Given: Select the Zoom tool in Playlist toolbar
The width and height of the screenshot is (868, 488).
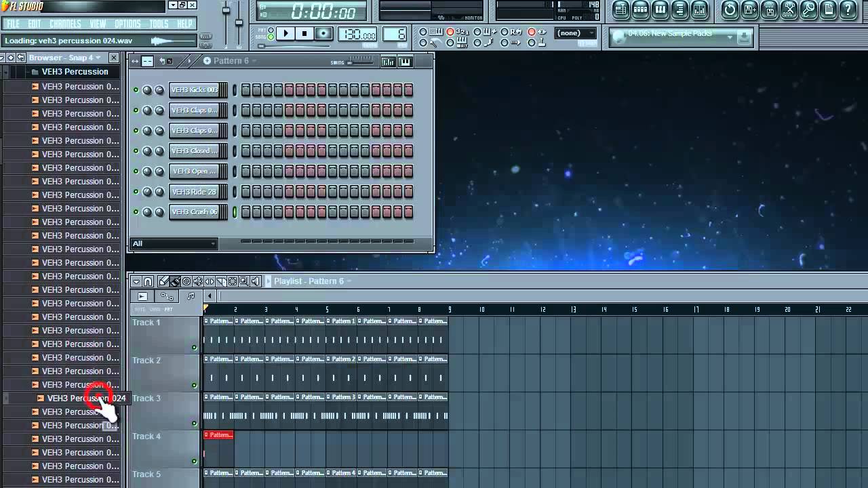Looking at the screenshot, I should coord(244,281).
